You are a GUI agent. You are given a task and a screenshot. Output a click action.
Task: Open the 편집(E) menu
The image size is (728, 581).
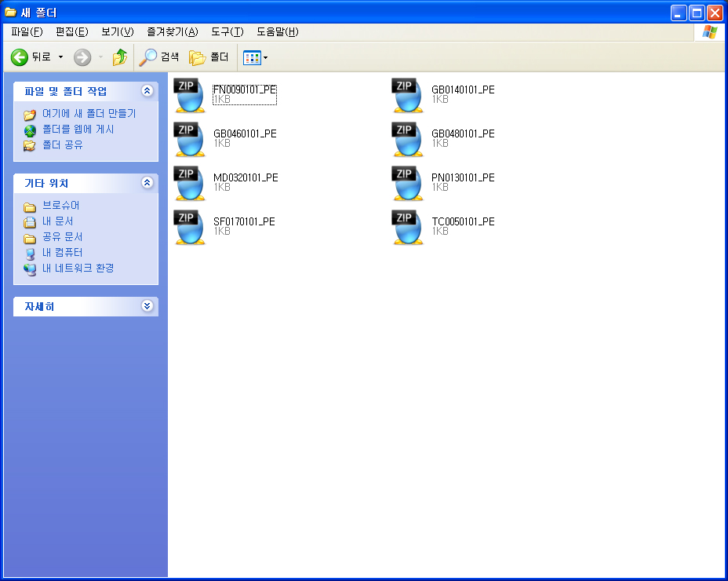(72, 31)
